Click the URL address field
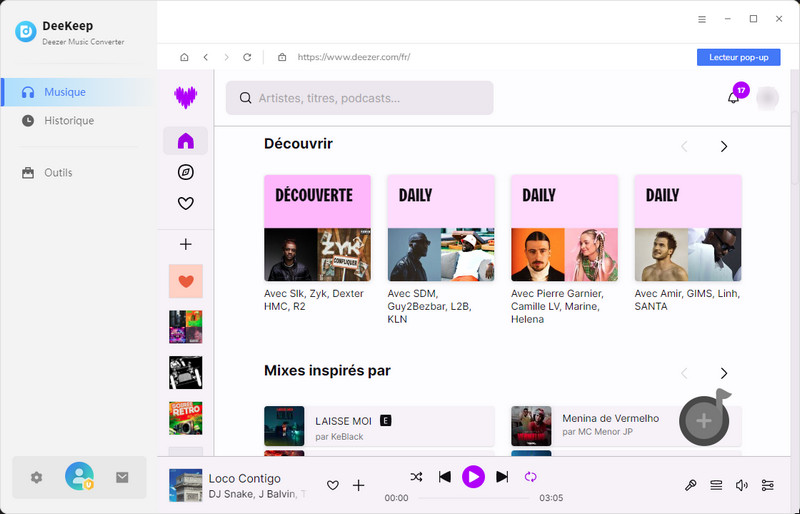Screen dimensions: 800x514 pos(354,57)
